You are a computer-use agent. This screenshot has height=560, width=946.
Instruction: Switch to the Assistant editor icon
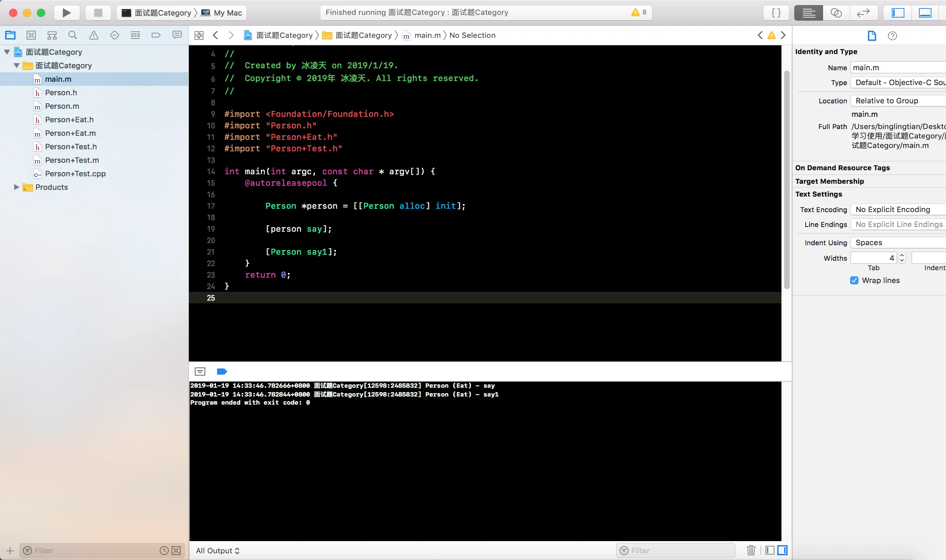[x=836, y=13]
